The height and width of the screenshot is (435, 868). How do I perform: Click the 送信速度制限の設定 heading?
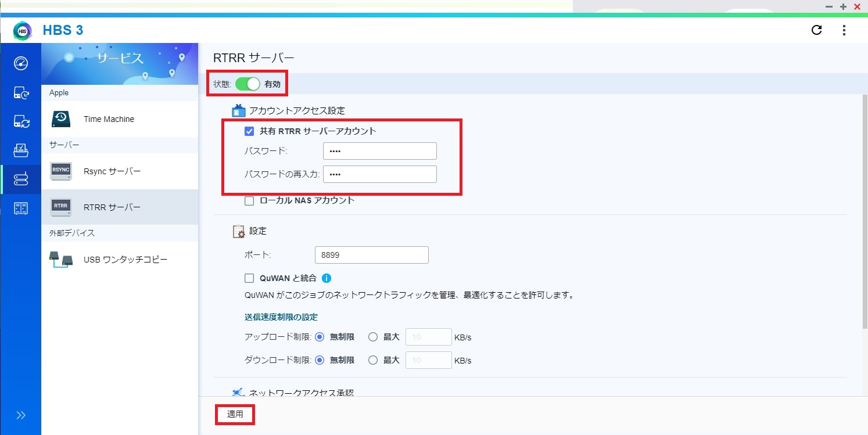(281, 317)
